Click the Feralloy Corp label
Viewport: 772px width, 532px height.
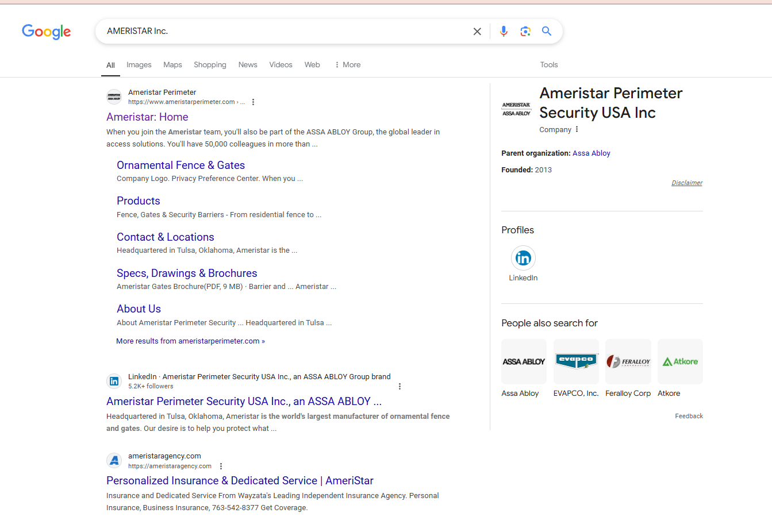(628, 394)
